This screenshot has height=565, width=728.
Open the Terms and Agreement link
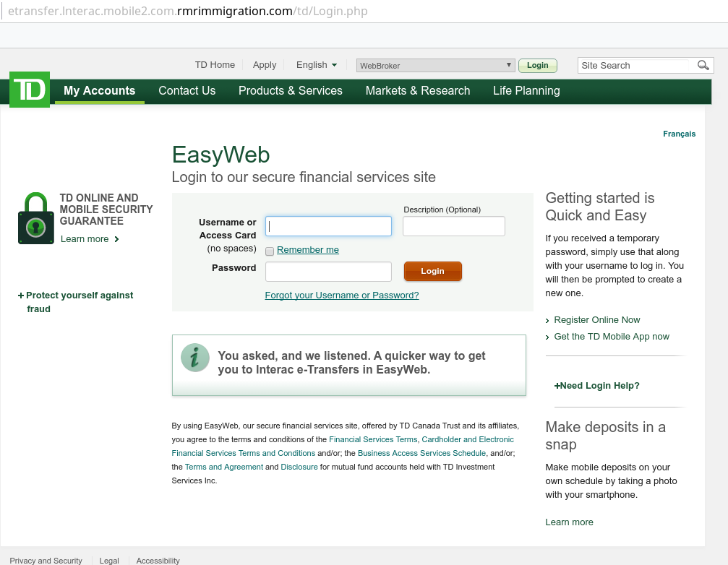click(224, 467)
